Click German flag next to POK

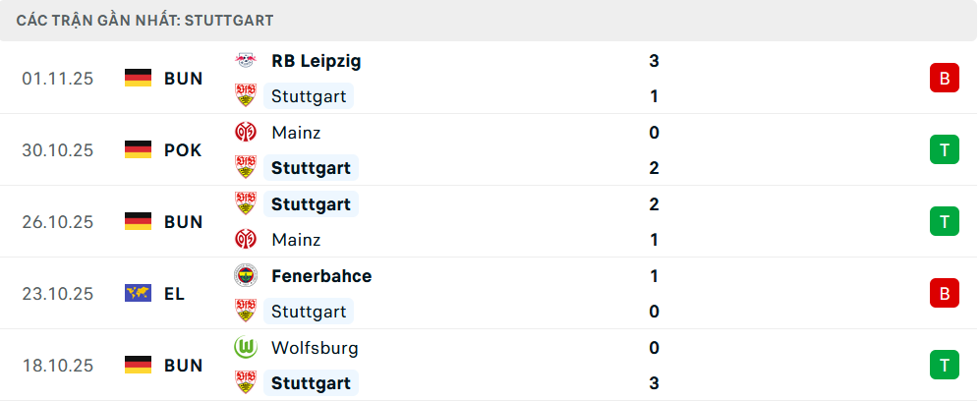[138, 149]
